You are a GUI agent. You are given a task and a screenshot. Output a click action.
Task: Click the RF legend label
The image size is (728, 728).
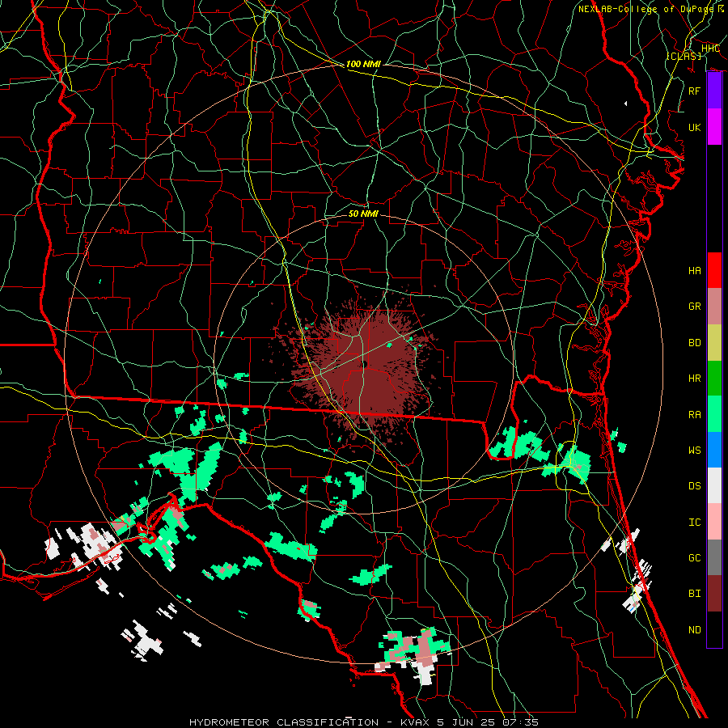[x=694, y=91]
